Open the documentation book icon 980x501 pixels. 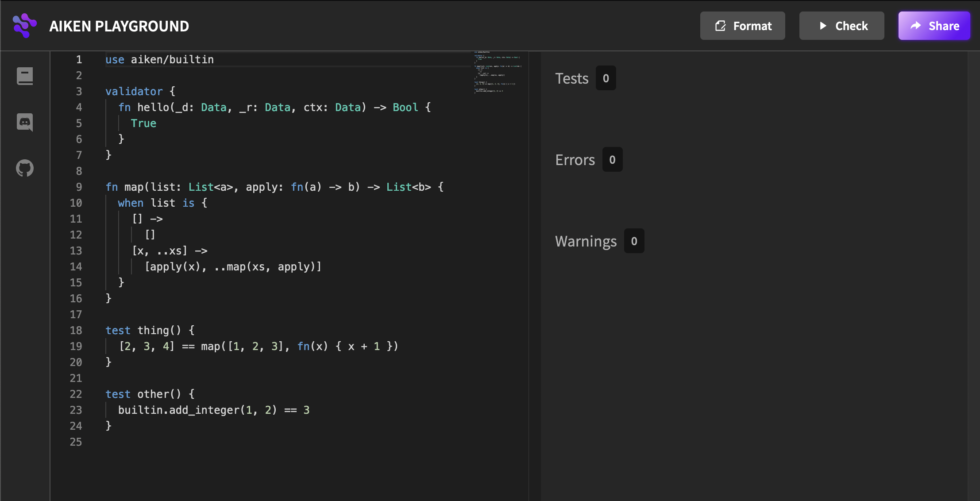tap(25, 76)
